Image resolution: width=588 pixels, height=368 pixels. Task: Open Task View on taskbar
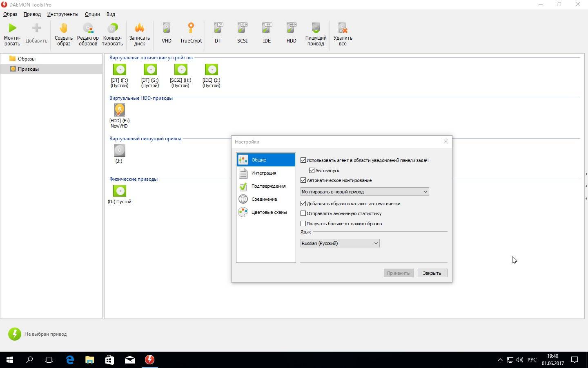click(49, 360)
